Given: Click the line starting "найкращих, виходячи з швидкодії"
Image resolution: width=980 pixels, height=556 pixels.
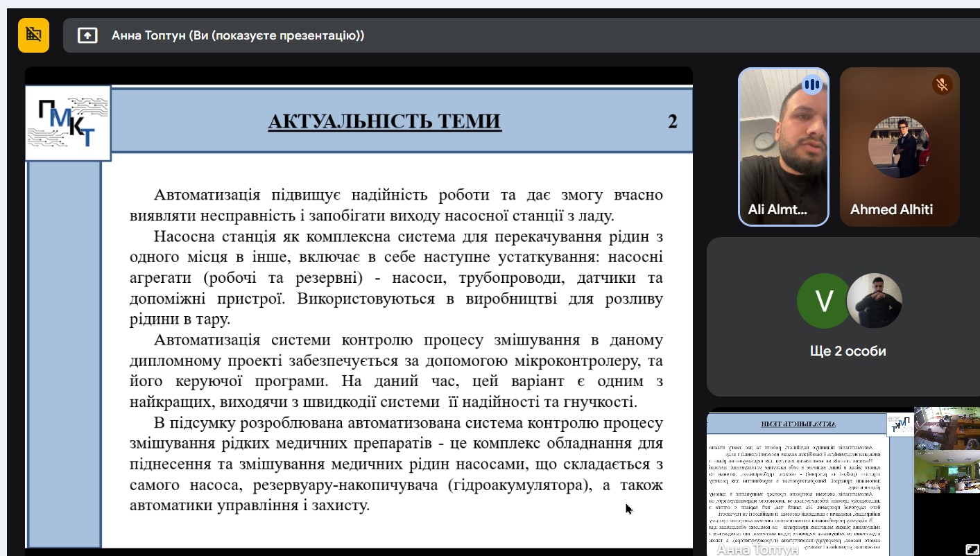Looking at the screenshot, I should [383, 402].
